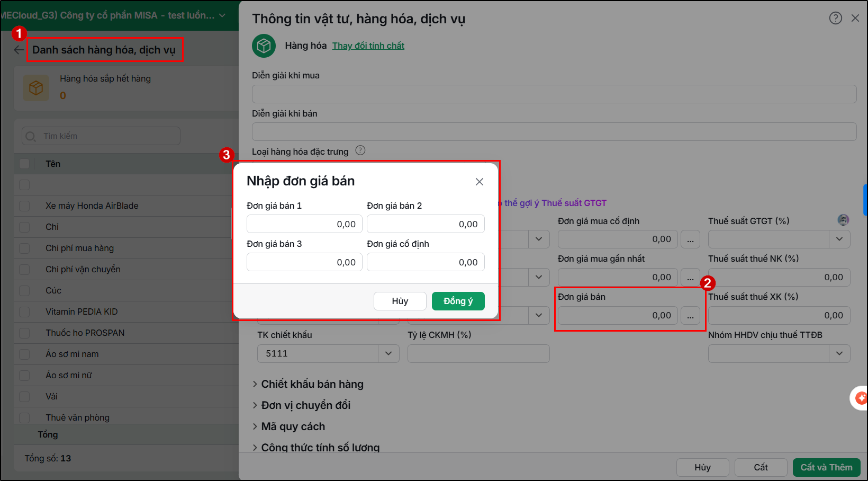This screenshot has height=481, width=868.
Task: Click the AI assistant sparkle icon at right edge
Action: 860,398
